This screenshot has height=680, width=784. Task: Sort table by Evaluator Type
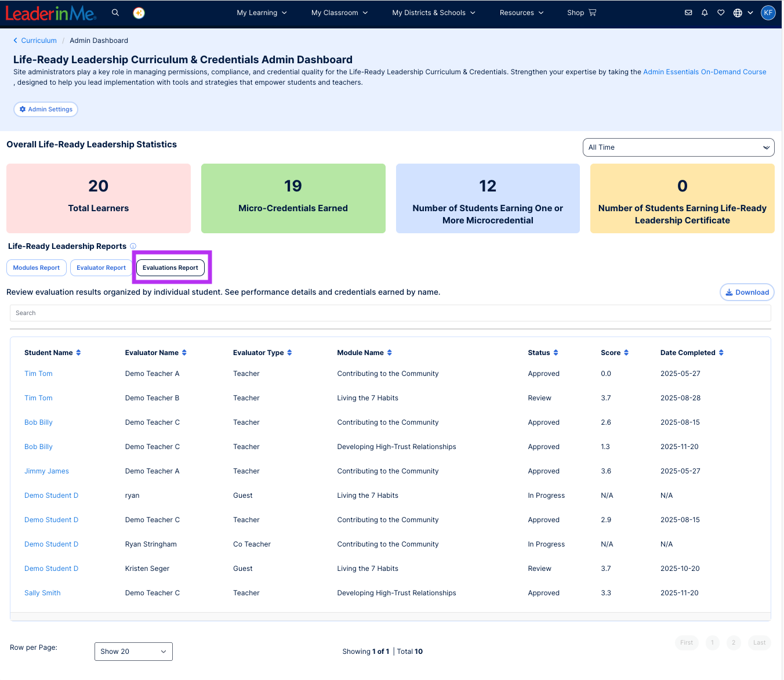click(289, 353)
